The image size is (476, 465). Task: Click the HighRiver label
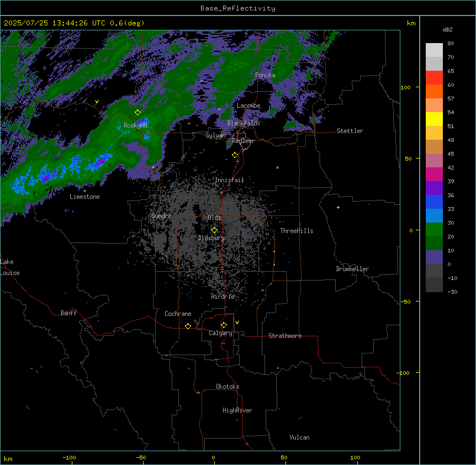[237, 410]
